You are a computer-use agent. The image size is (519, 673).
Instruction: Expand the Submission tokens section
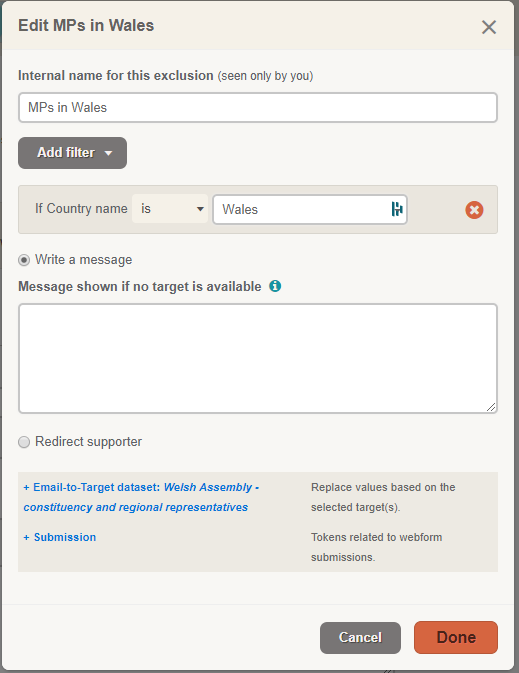tap(60, 537)
